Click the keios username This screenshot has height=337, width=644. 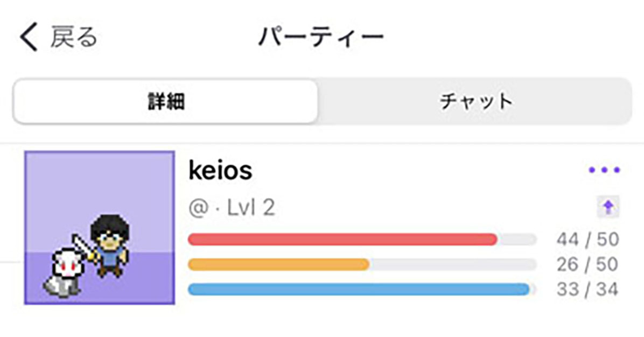click(x=220, y=171)
